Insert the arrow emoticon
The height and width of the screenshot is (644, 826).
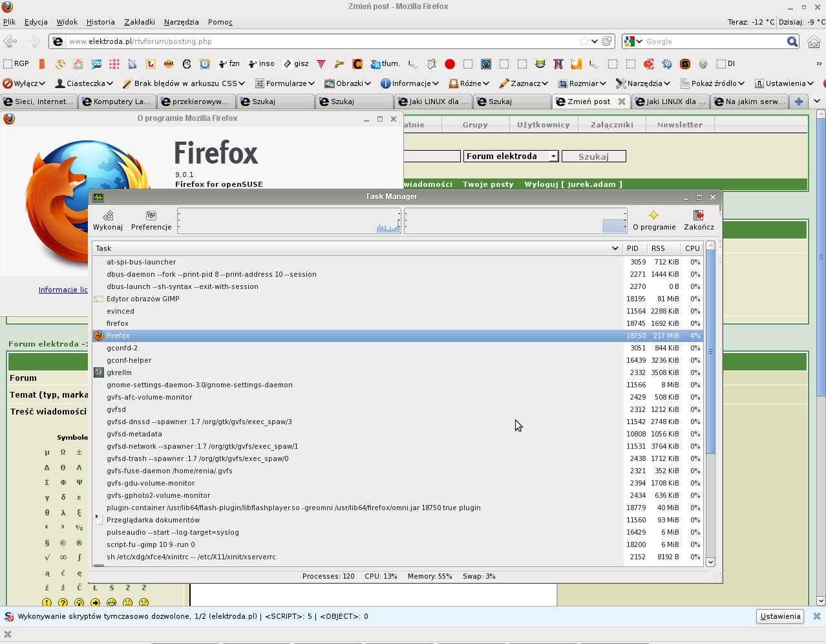pos(95,603)
